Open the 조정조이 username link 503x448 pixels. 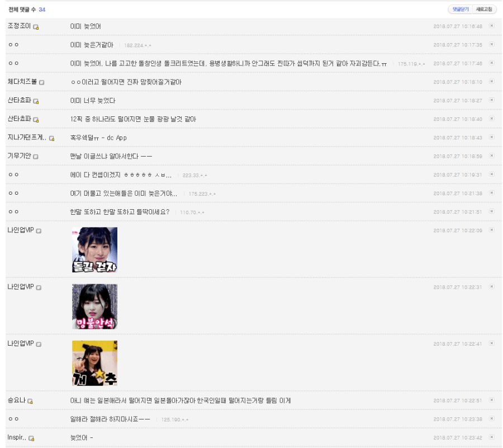coord(19,26)
